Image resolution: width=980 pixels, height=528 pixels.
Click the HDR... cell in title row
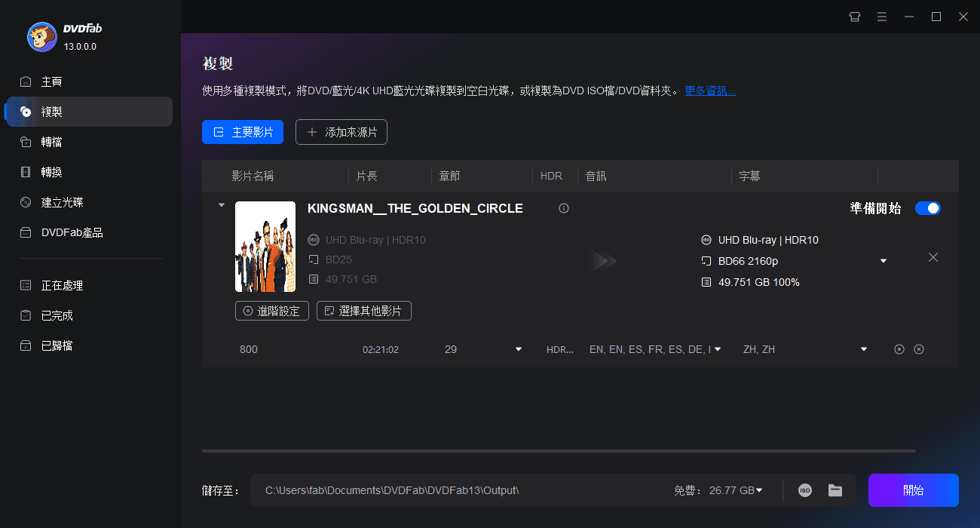[560, 349]
